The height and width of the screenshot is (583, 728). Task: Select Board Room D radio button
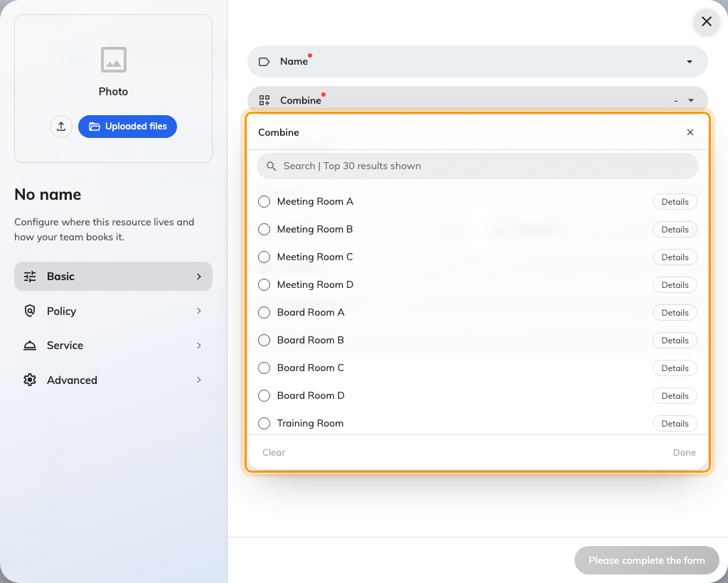pyautogui.click(x=264, y=395)
